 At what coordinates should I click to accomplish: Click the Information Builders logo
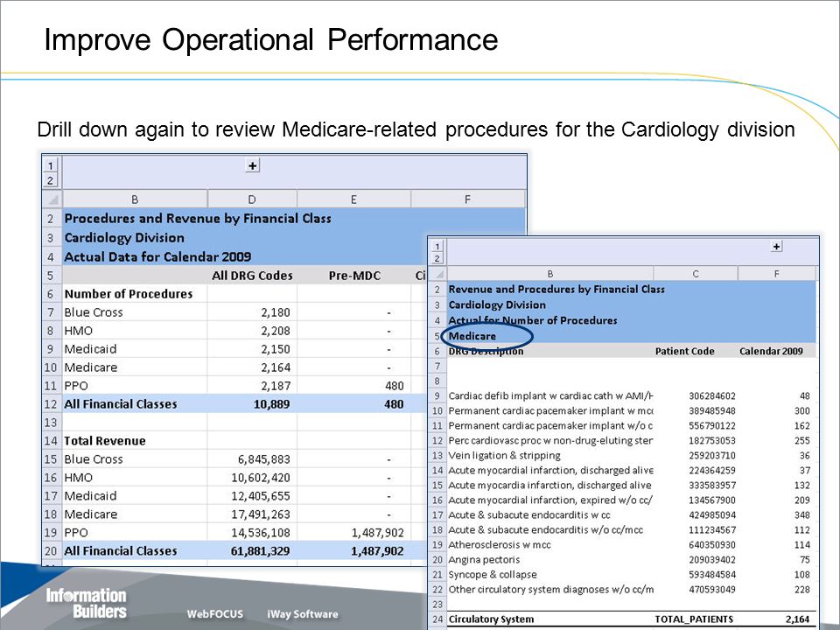[x=87, y=603]
